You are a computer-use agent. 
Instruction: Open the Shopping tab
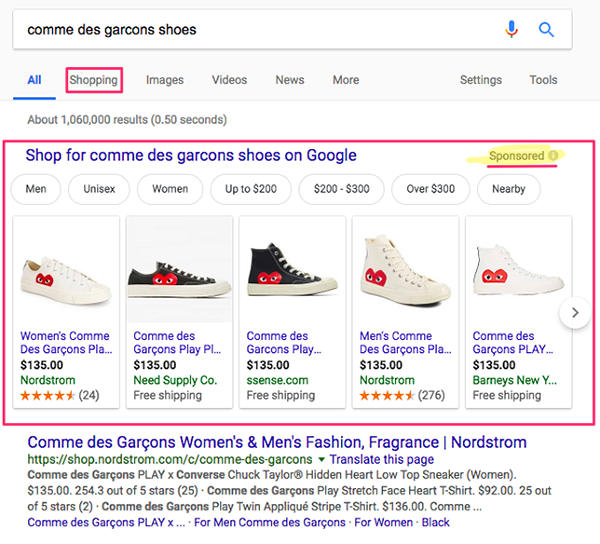click(x=93, y=80)
